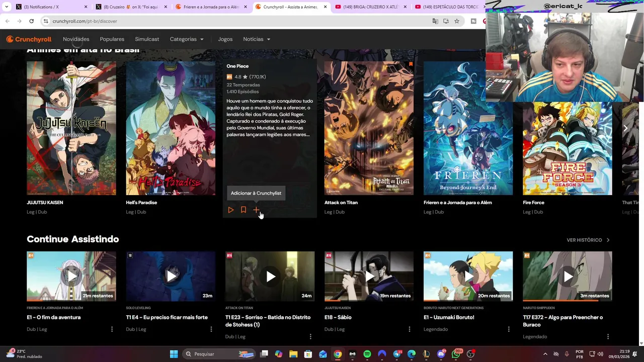Open the Attack on Titan title link
The image size is (644, 362).
[x=341, y=203]
